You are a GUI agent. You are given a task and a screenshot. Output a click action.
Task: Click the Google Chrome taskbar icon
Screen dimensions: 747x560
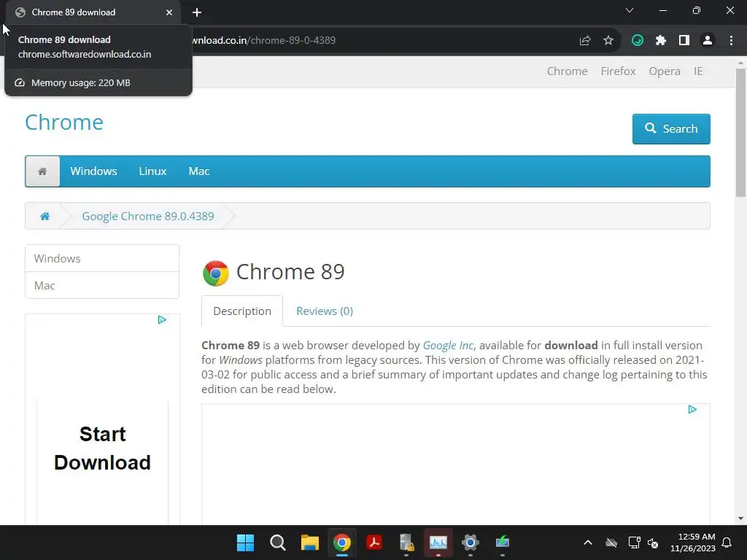(x=341, y=542)
